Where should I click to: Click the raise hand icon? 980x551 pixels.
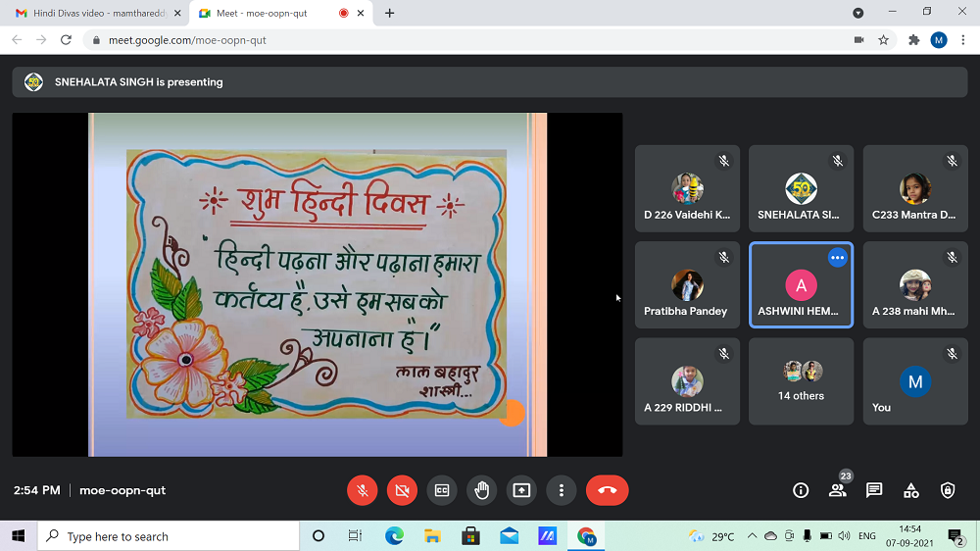481,490
